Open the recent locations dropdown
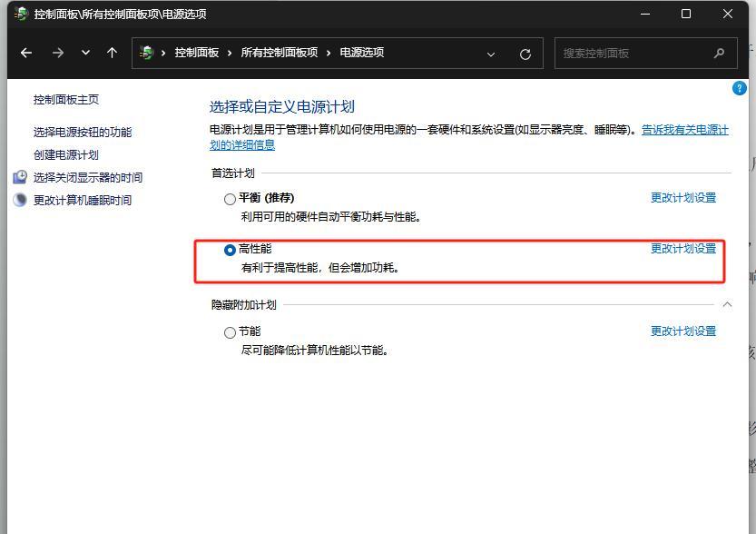The height and width of the screenshot is (534, 756). click(86, 53)
